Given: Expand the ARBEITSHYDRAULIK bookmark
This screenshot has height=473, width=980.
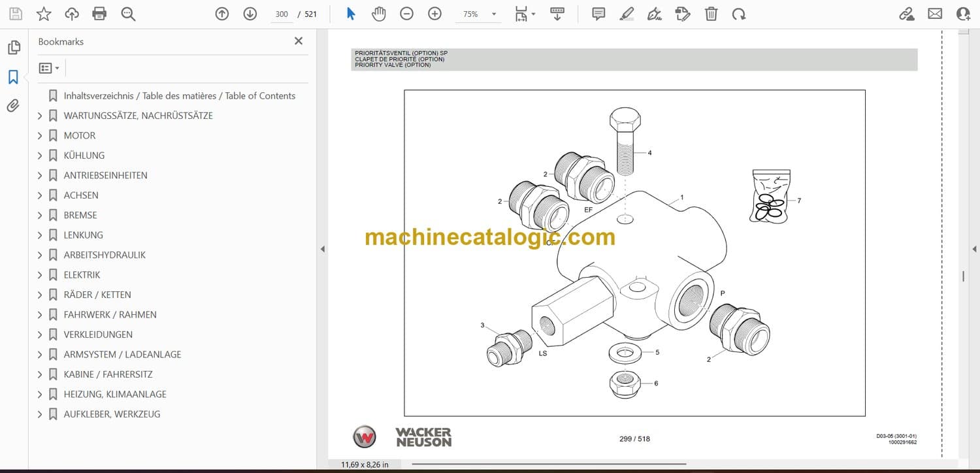Looking at the screenshot, I should 40,255.
